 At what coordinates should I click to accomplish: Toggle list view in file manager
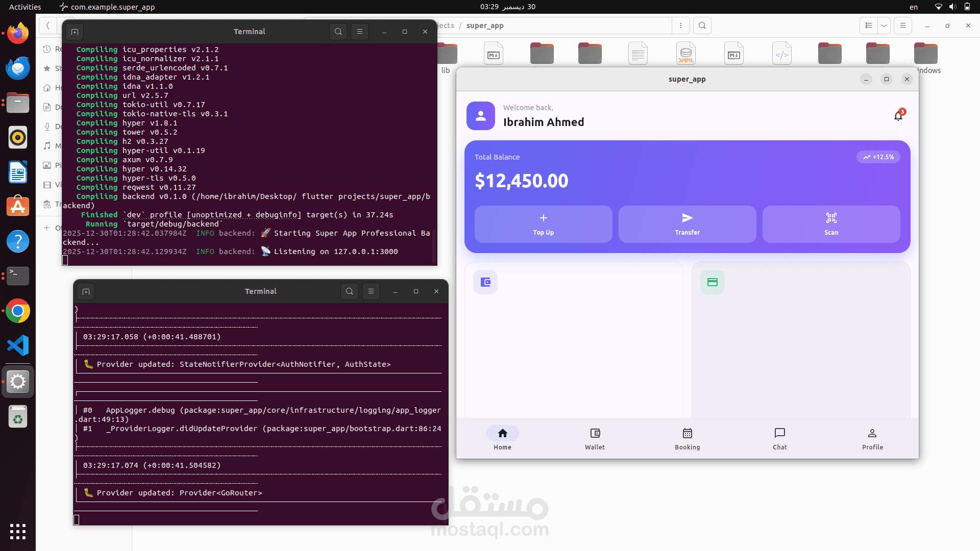[x=868, y=26]
